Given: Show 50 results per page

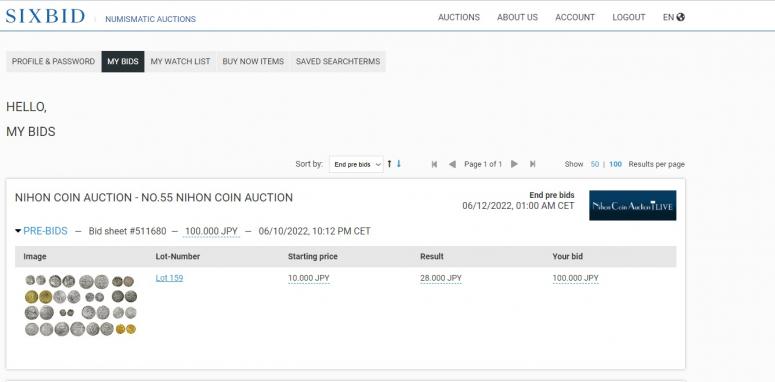Looking at the screenshot, I should point(595,164).
